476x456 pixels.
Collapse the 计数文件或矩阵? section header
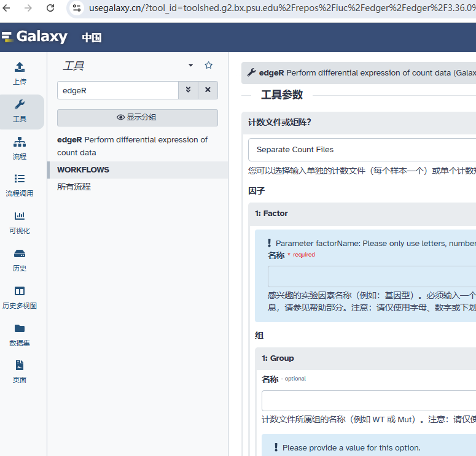tap(359, 122)
